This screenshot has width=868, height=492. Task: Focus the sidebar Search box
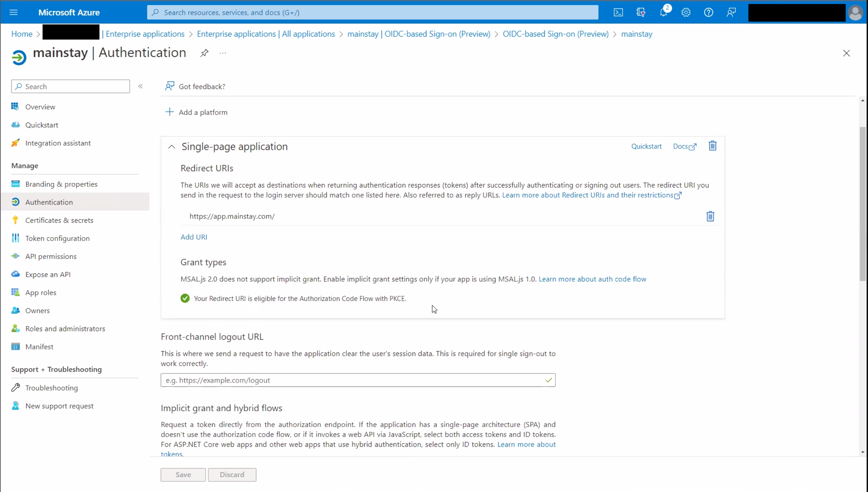[70, 86]
